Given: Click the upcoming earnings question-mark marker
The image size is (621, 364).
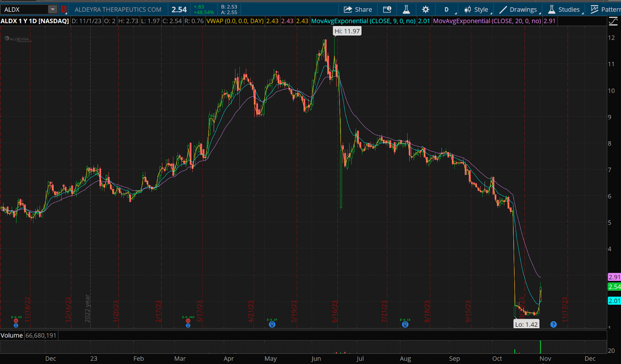Looking at the screenshot, I should pos(553,324).
